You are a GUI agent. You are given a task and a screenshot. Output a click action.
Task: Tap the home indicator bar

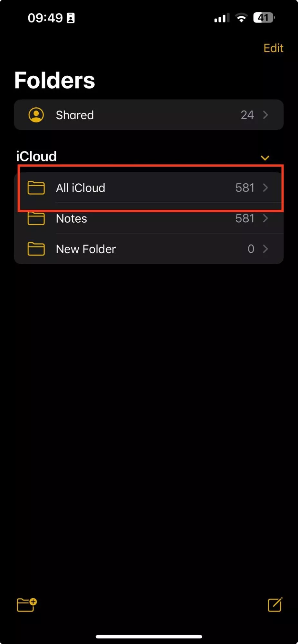[x=149, y=636]
